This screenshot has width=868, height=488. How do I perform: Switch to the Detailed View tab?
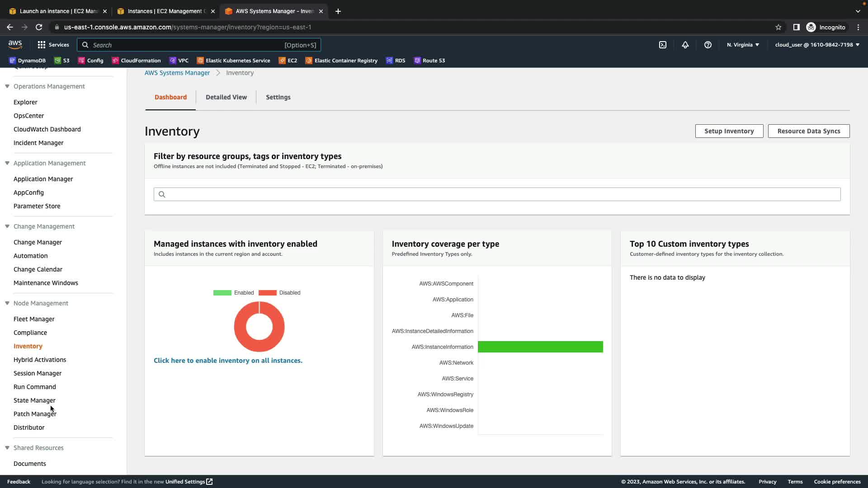pyautogui.click(x=226, y=97)
